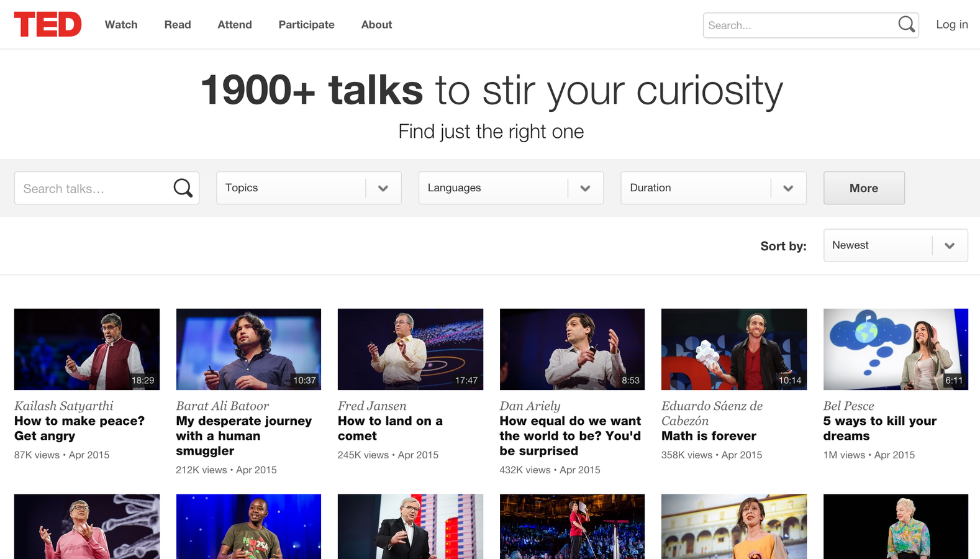Image resolution: width=980 pixels, height=559 pixels.
Task: Open Kailash Satyarthi talk thumbnail
Action: coord(87,349)
